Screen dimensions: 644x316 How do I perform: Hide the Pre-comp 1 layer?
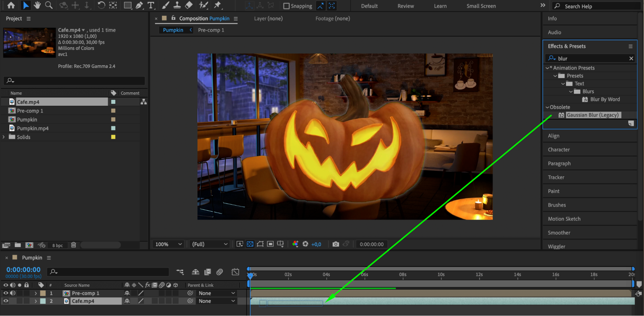[x=6, y=293]
